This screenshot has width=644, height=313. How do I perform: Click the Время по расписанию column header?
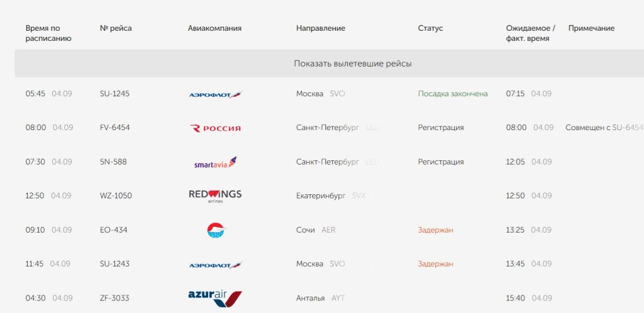point(48,33)
